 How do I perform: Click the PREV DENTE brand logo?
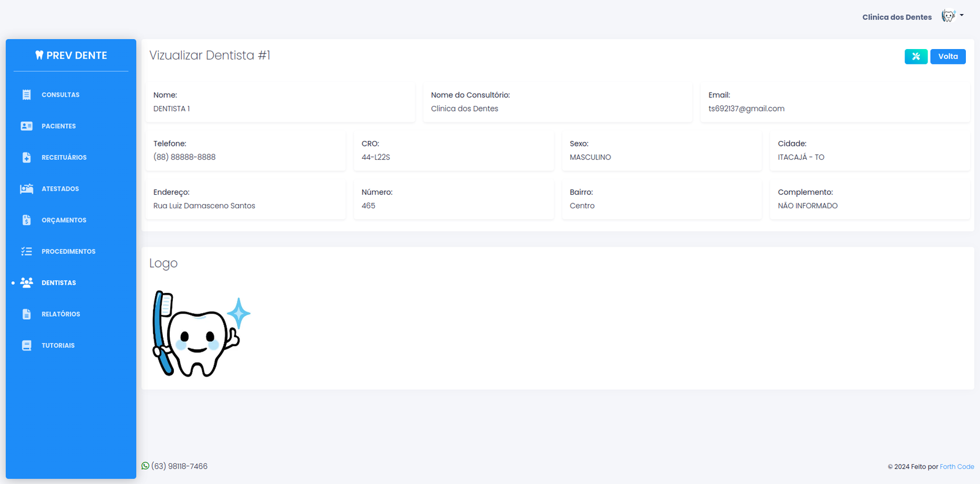click(x=71, y=55)
